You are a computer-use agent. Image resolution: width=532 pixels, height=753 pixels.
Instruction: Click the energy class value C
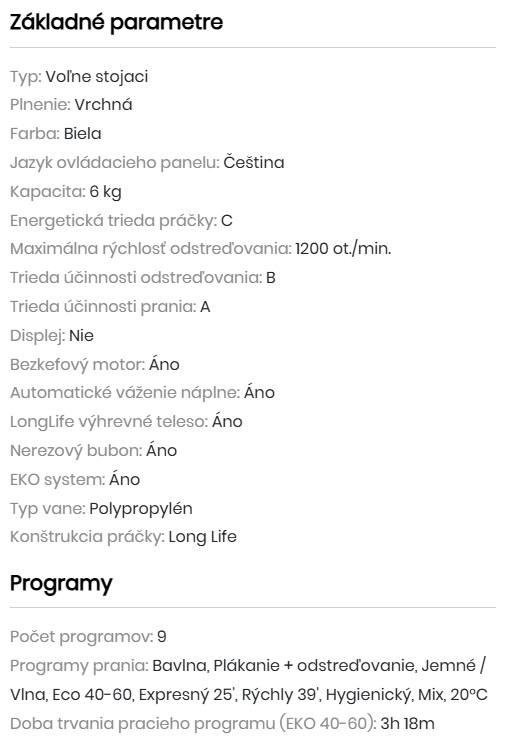(227, 220)
